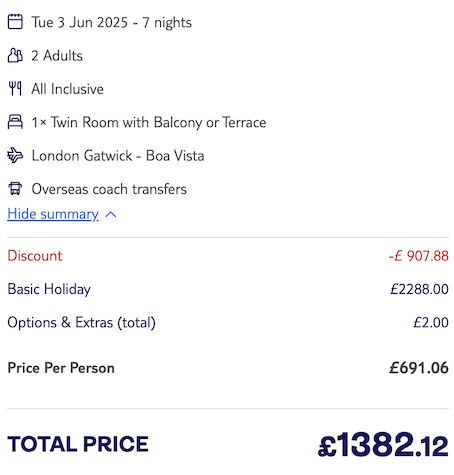Click the airplane flight icon
454x475 pixels.
(x=15, y=155)
